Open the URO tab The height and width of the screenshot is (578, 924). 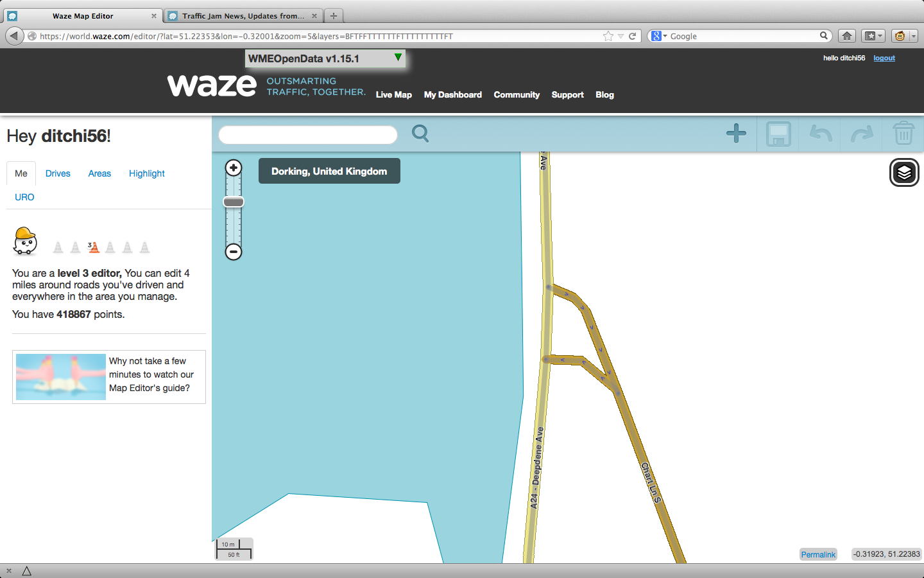click(x=24, y=197)
